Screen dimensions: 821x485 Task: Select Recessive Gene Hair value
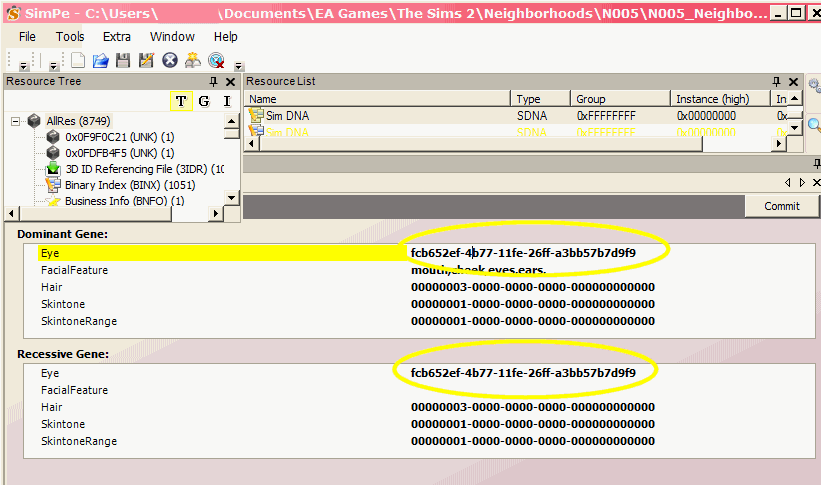click(x=532, y=407)
